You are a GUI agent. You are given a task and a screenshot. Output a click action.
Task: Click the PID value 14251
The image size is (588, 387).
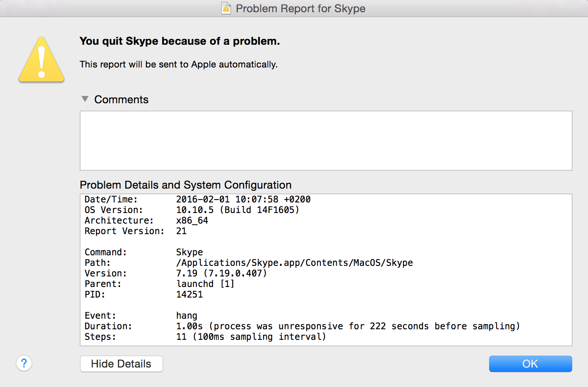click(x=189, y=294)
